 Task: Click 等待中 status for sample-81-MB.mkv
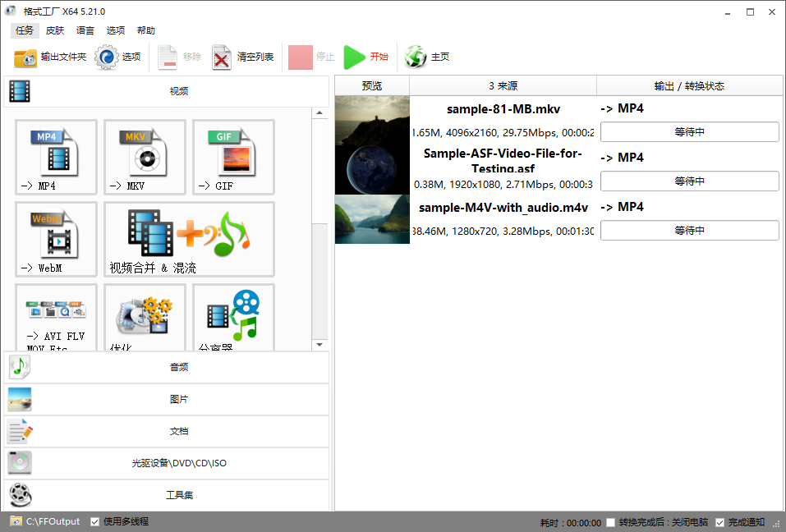[x=690, y=131]
